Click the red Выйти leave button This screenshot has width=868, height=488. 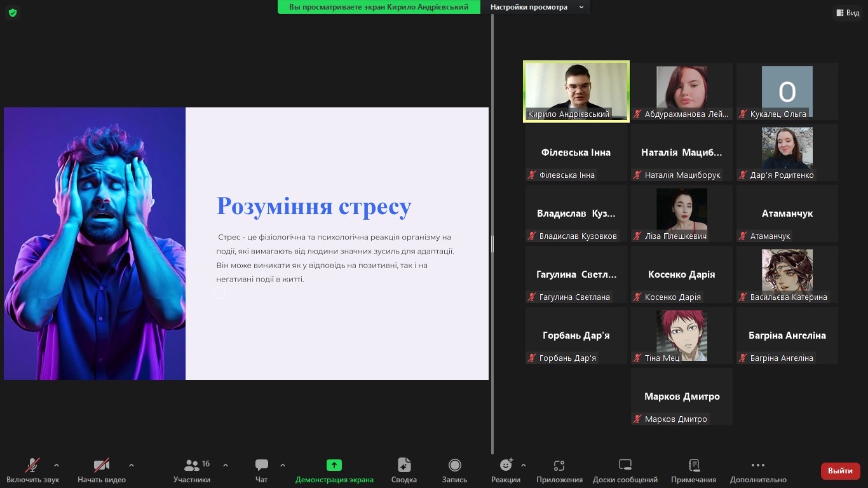pos(840,471)
